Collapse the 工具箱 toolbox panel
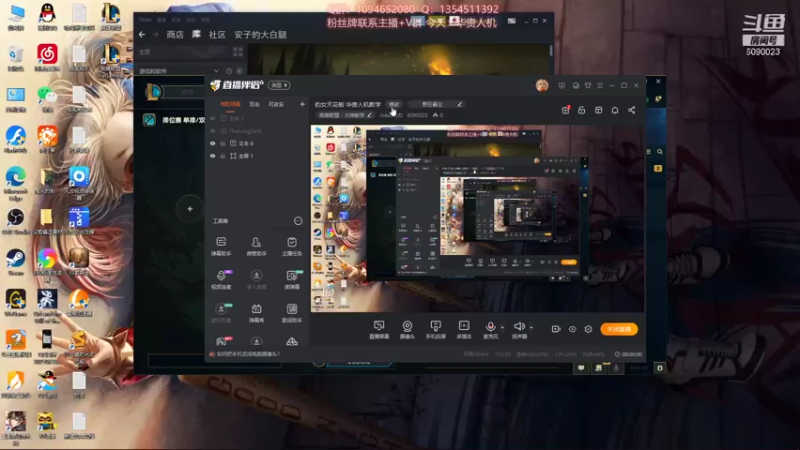 [x=298, y=221]
